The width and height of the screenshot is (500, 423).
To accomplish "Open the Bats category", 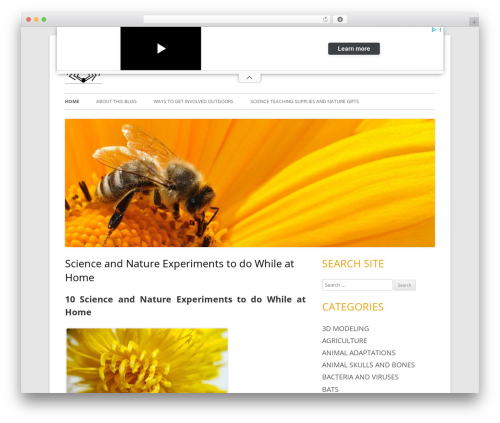I will (330, 389).
